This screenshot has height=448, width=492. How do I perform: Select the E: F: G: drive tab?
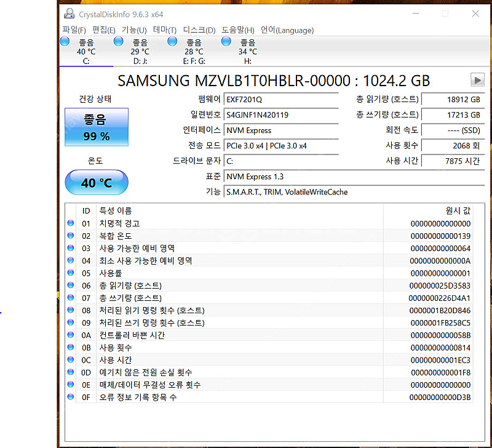[x=194, y=51]
